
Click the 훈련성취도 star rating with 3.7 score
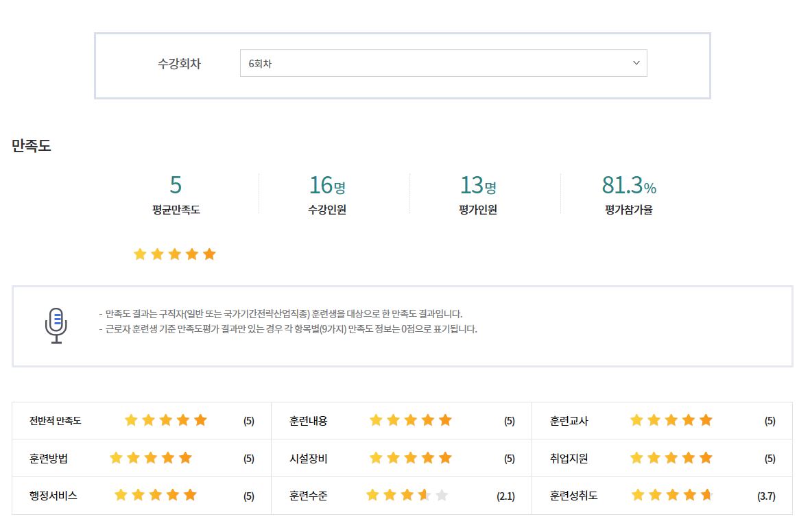tap(672, 495)
